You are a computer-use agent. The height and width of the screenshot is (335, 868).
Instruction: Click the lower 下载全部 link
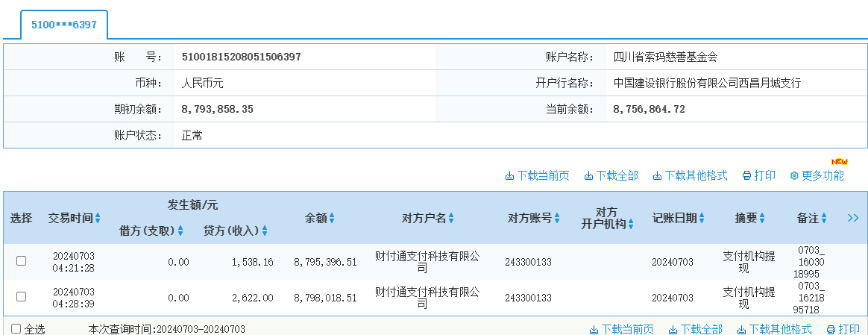[x=702, y=330]
